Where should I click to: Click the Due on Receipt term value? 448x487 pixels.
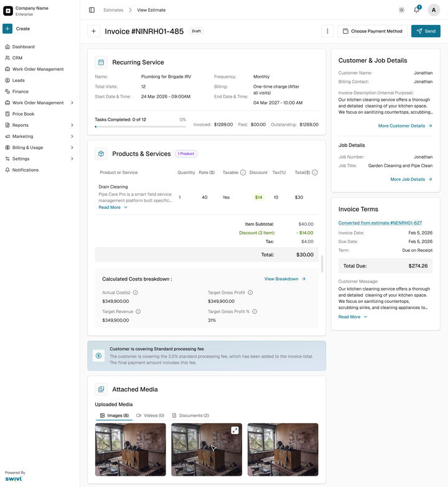(418, 250)
